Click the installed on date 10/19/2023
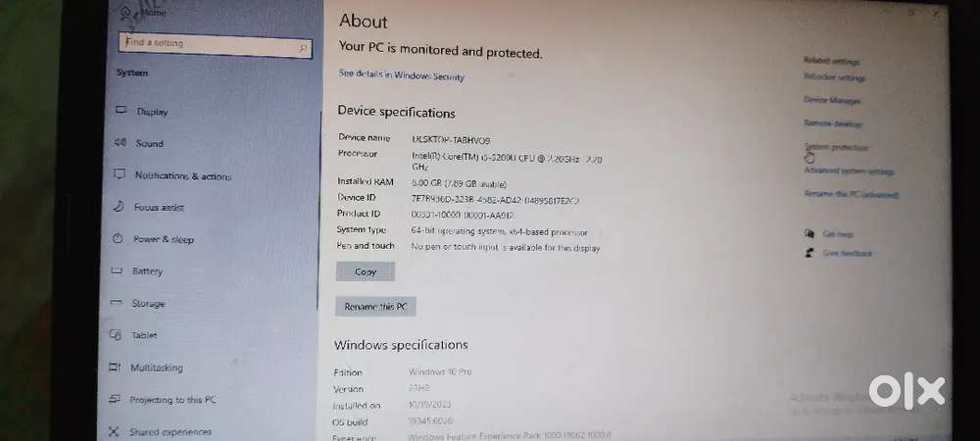The width and height of the screenshot is (980, 441). pyautogui.click(x=429, y=405)
